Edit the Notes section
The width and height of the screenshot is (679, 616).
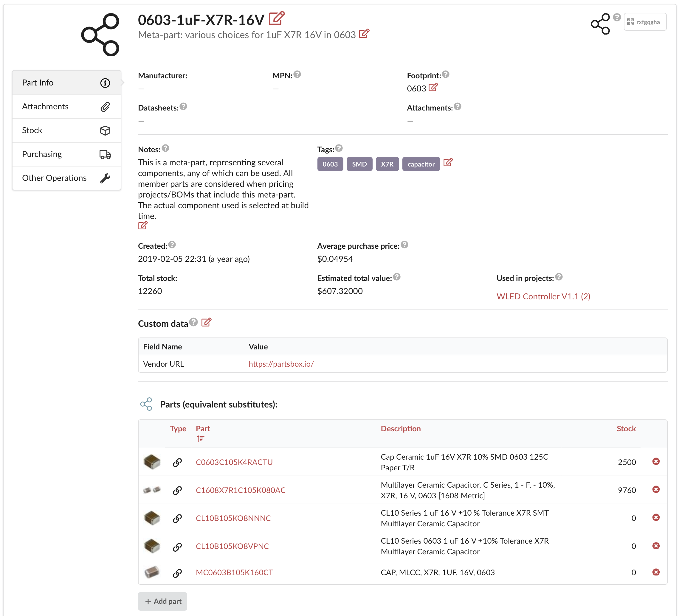[x=142, y=225]
